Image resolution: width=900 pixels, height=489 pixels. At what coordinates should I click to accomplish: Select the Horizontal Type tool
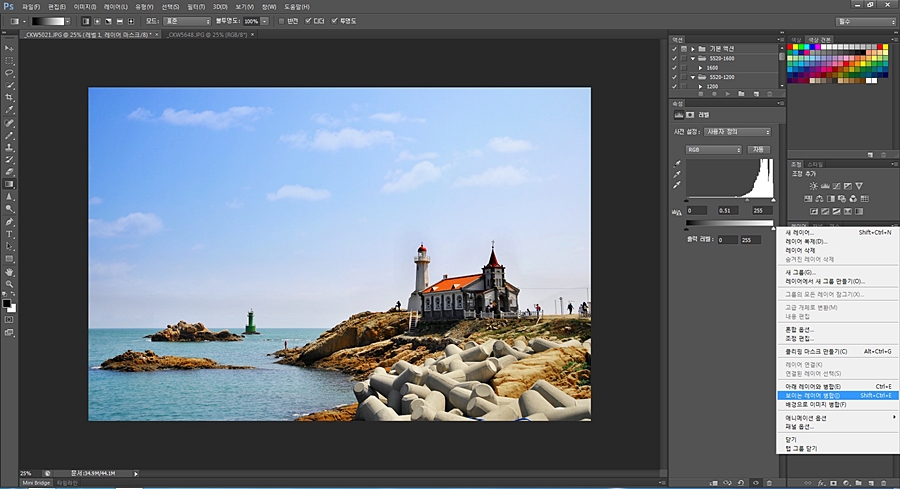click(9, 234)
